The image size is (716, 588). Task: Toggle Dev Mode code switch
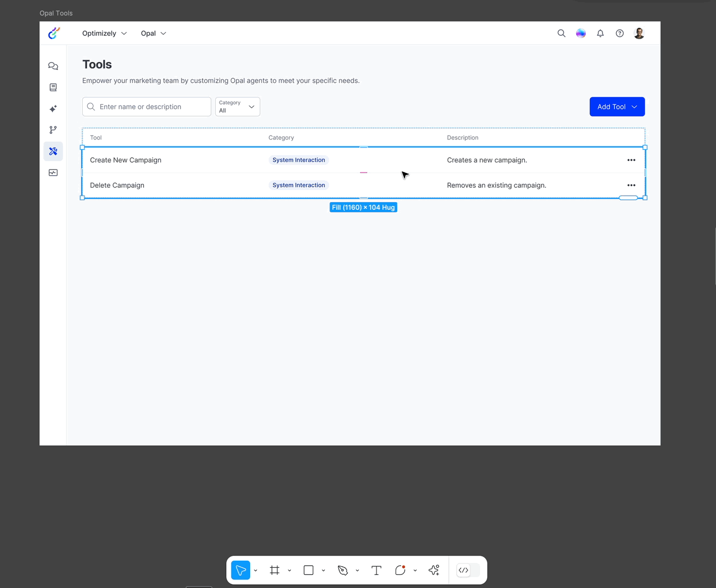coord(468,570)
